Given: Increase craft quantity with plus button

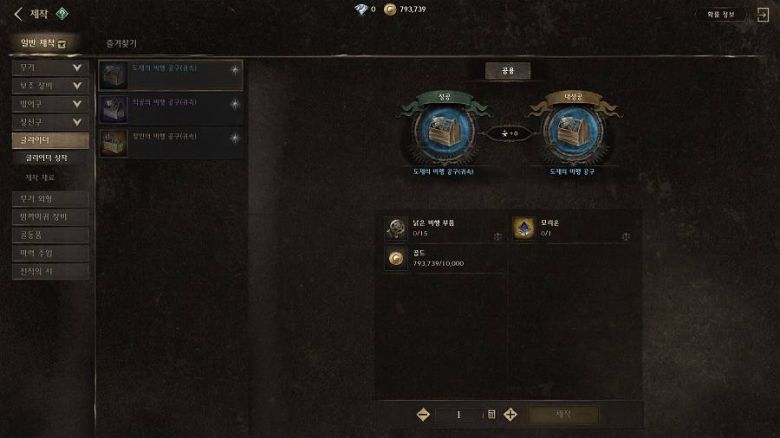Looking at the screenshot, I should tap(510, 414).
